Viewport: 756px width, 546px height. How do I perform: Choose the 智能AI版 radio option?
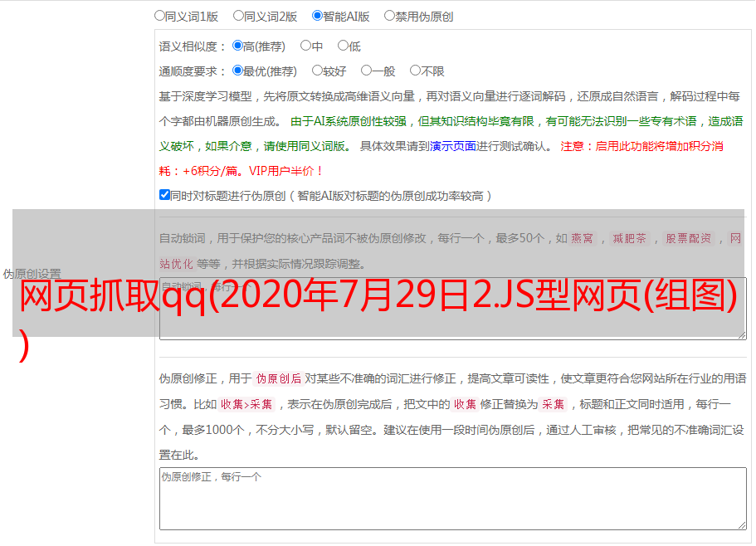click(317, 16)
